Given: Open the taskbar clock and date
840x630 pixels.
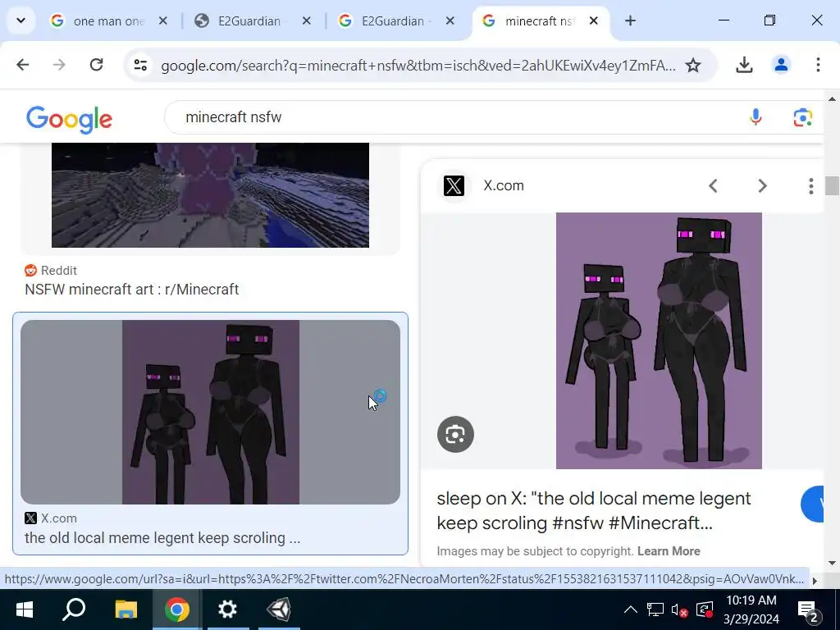Looking at the screenshot, I should pyautogui.click(x=751, y=609).
